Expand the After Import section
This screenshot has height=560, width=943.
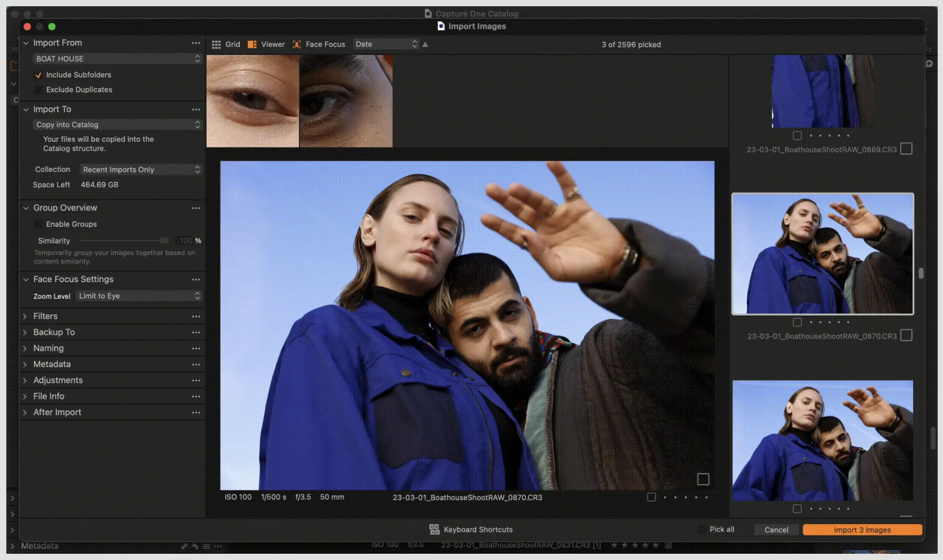tap(25, 412)
